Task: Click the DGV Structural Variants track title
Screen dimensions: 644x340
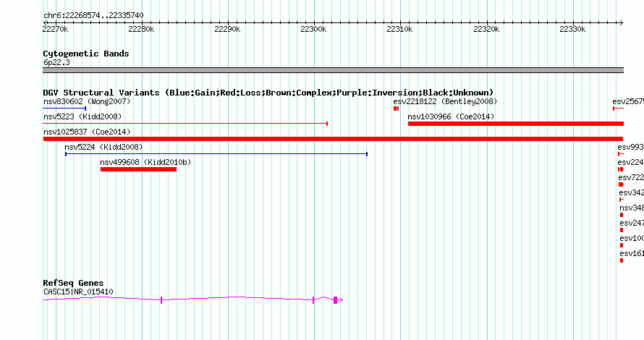Action: [x=268, y=93]
